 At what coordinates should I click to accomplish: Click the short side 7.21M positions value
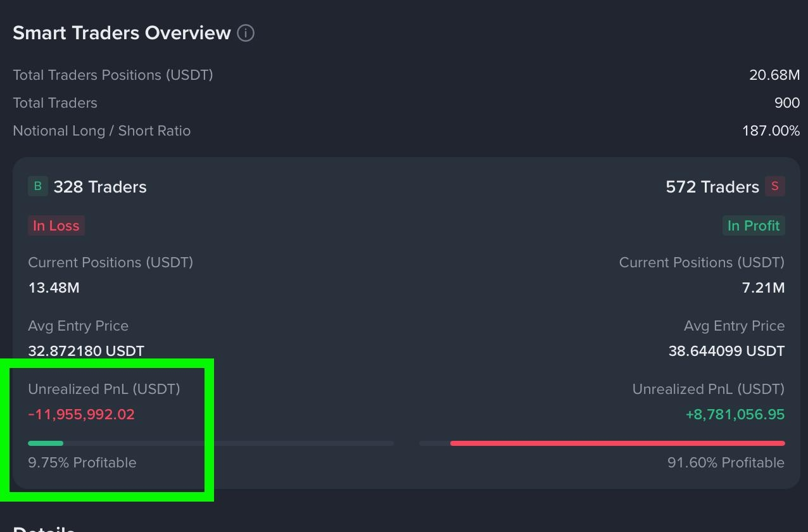pyautogui.click(x=763, y=288)
